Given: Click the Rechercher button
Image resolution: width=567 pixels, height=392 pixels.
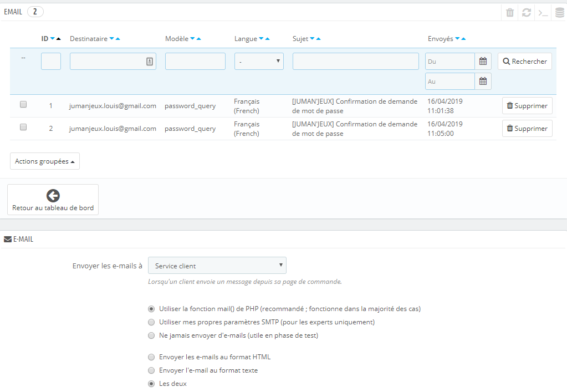Looking at the screenshot, I should click(525, 61).
